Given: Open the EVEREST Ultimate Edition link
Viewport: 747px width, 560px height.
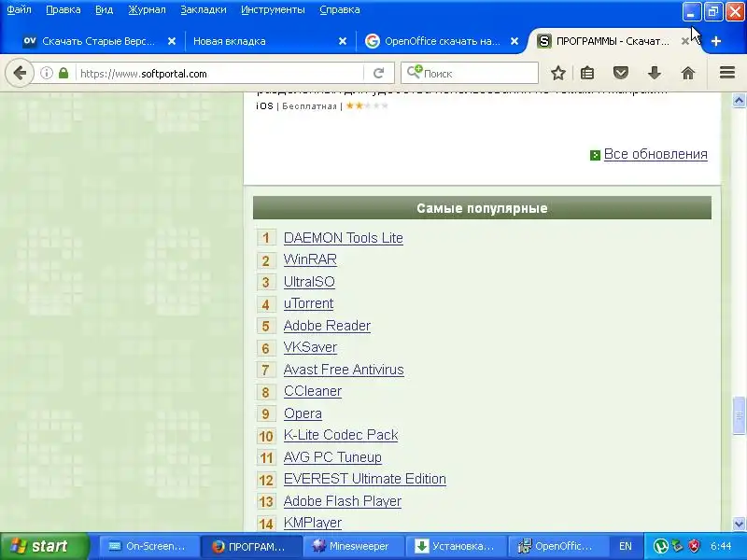Looking at the screenshot, I should point(364,479).
